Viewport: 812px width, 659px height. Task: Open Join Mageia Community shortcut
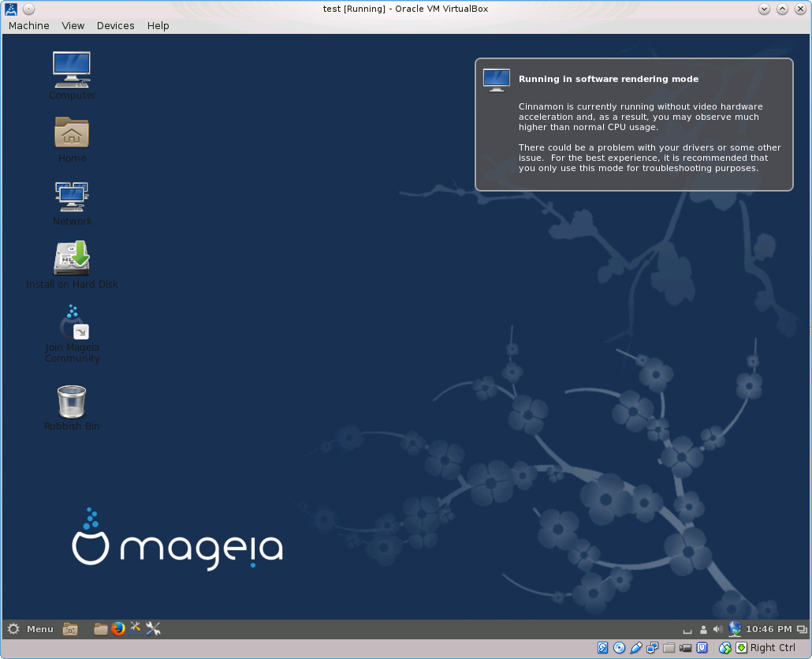pos(72,334)
